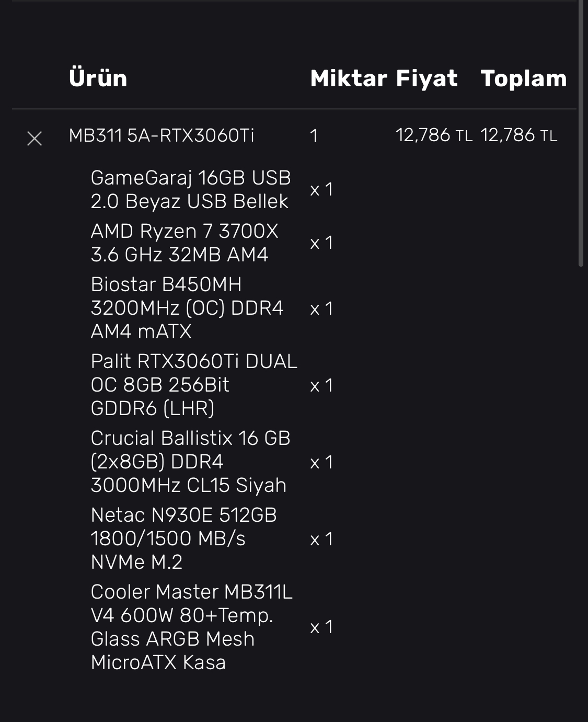Open Biostar B450MH motherboard entry
Image resolution: width=588 pixels, height=722 pixels.
[187, 308]
